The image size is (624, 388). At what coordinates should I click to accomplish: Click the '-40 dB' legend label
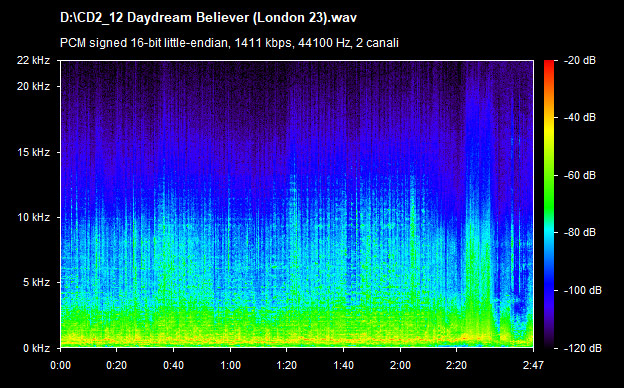click(579, 117)
